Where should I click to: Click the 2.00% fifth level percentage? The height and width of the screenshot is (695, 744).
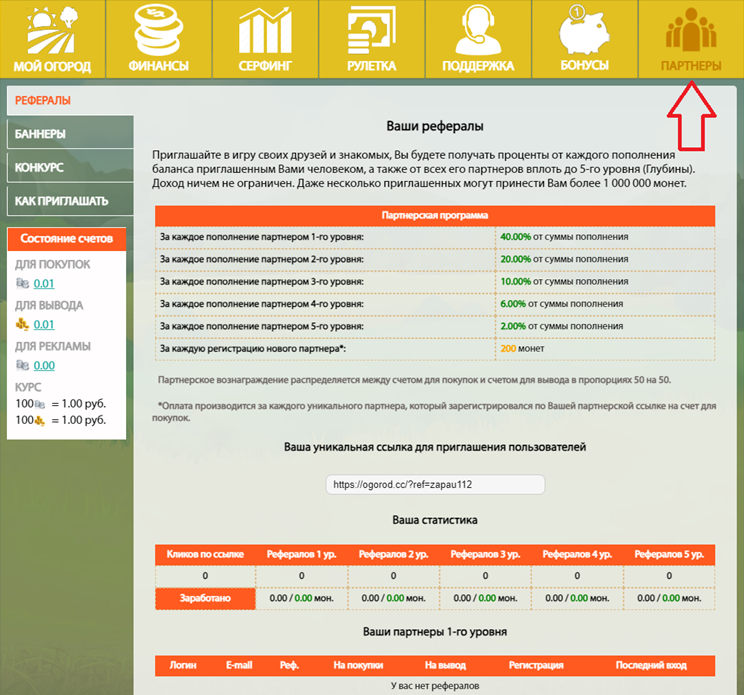tap(513, 326)
